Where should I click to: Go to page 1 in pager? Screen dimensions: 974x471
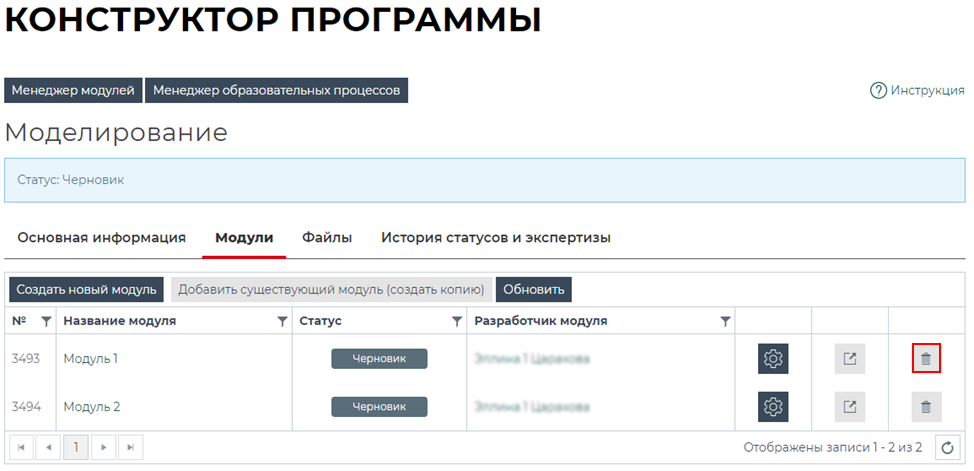point(76,447)
